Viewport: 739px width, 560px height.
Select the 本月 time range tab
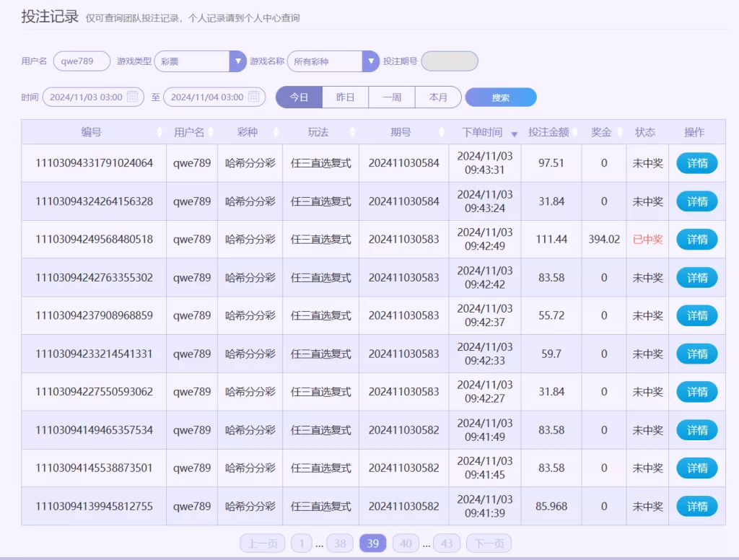pos(438,97)
